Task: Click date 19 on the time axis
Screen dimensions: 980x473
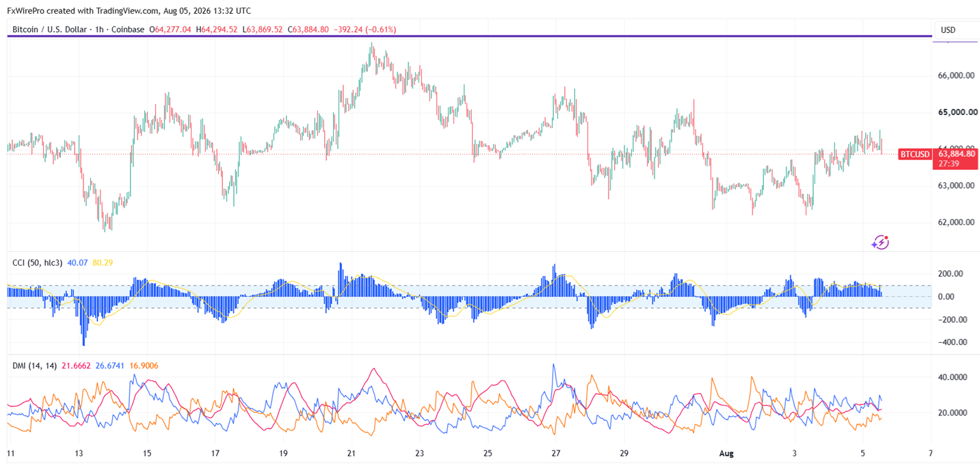Action: pyautogui.click(x=283, y=453)
